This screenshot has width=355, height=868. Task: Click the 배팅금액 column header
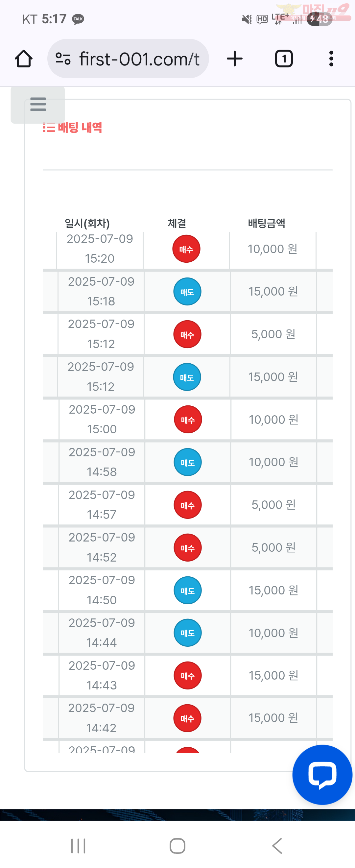click(267, 223)
